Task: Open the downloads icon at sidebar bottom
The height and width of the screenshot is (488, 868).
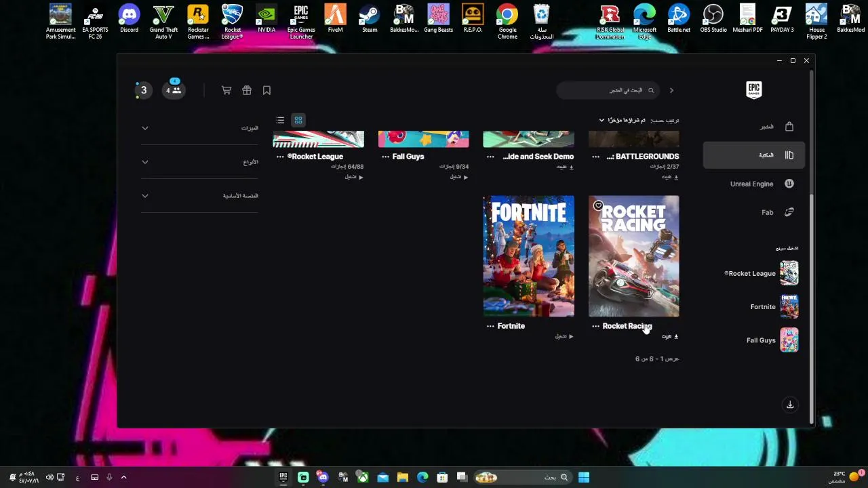Action: 790,405
